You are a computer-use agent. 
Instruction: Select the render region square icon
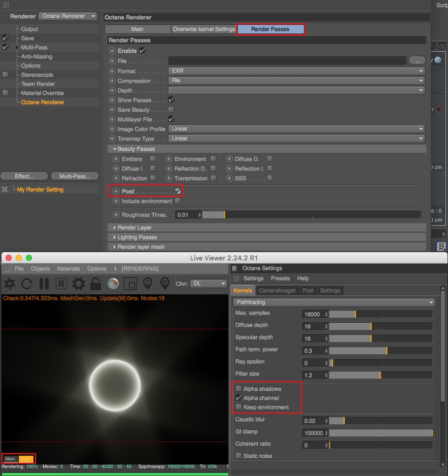click(131, 284)
